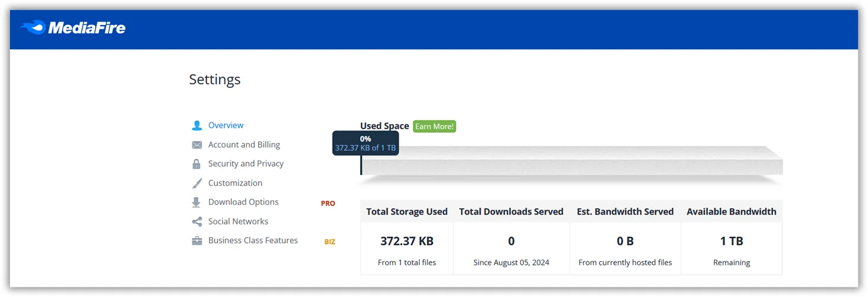The height and width of the screenshot is (297, 868).
Task: Click the Since August 05, 2024 text
Action: [x=511, y=263]
